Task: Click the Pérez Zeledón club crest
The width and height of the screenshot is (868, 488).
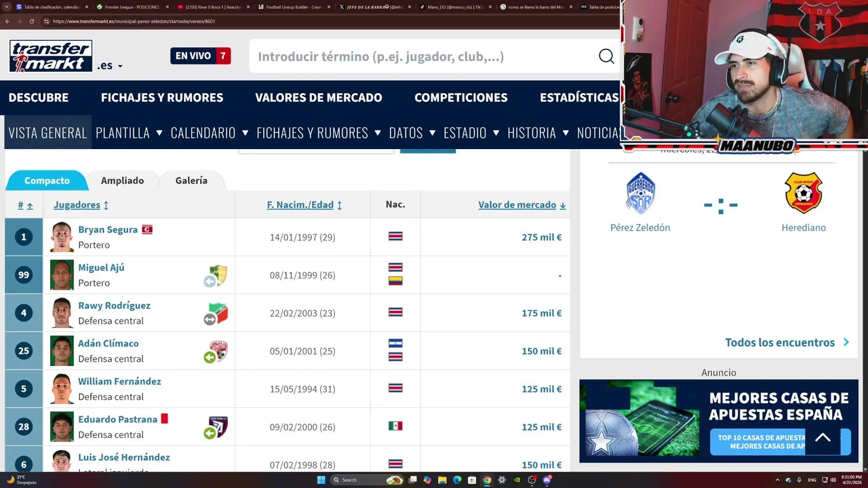Action: (640, 193)
